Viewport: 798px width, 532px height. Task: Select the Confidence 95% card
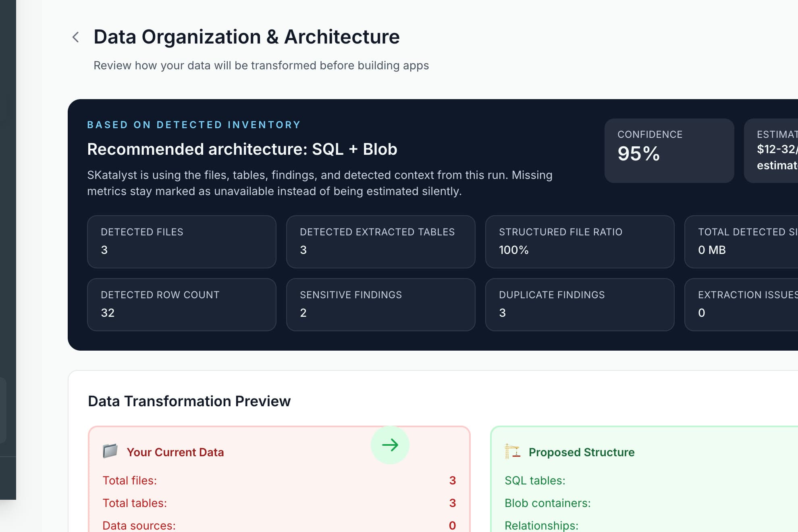tap(669, 150)
